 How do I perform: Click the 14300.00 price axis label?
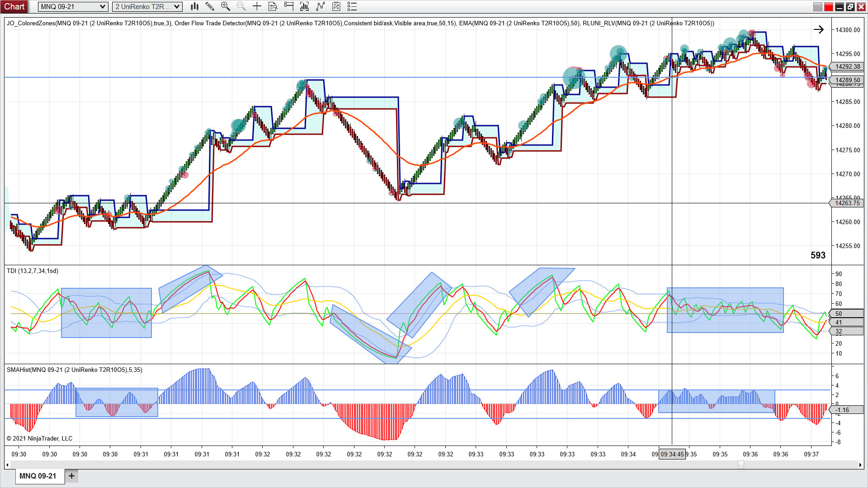pos(848,30)
